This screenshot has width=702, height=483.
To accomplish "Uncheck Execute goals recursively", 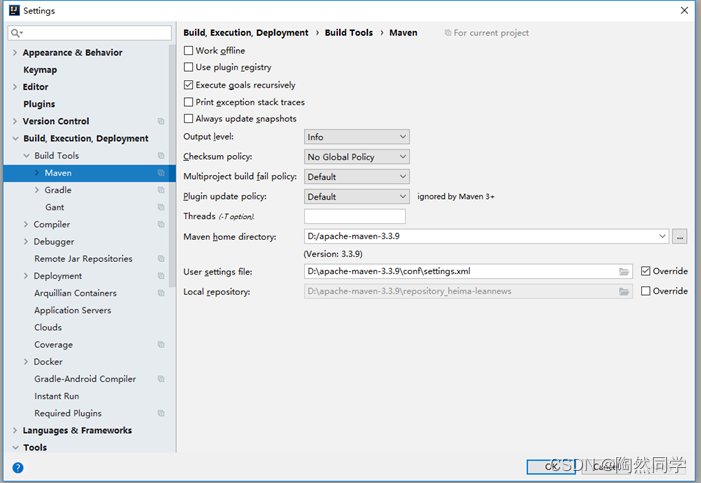I will point(188,85).
